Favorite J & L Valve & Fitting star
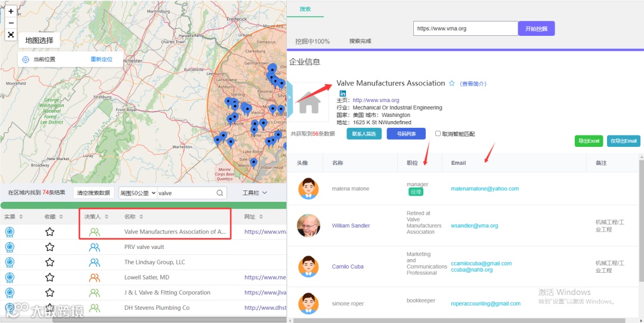The height and width of the screenshot is (323, 644). pos(49,293)
